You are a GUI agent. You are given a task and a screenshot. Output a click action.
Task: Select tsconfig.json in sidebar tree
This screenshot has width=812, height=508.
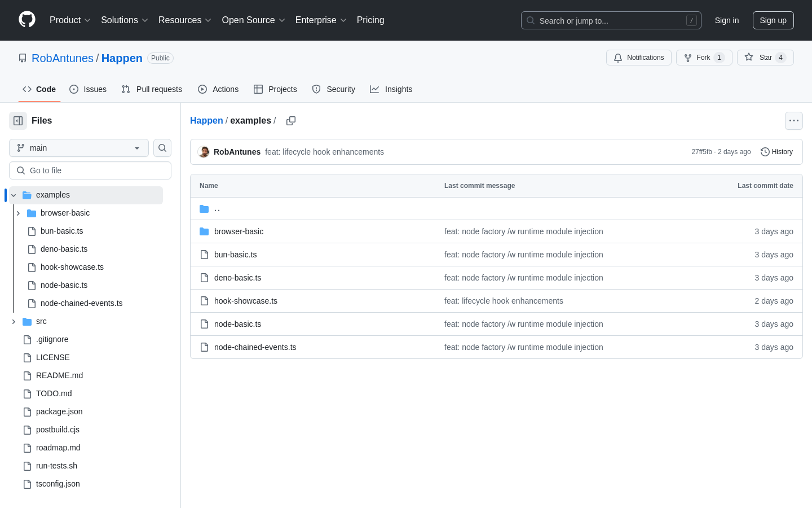click(58, 484)
